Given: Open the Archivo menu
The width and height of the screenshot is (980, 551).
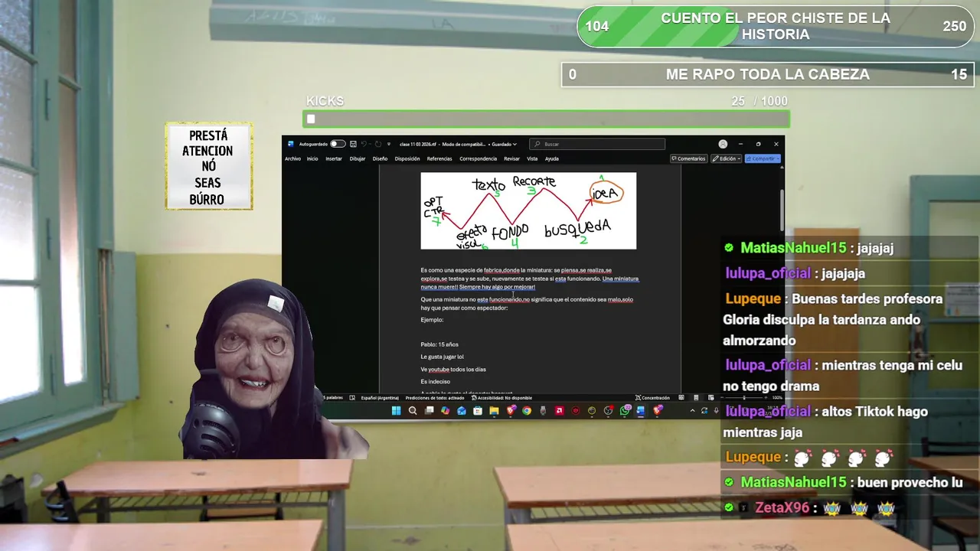Looking at the screenshot, I should tap(292, 158).
